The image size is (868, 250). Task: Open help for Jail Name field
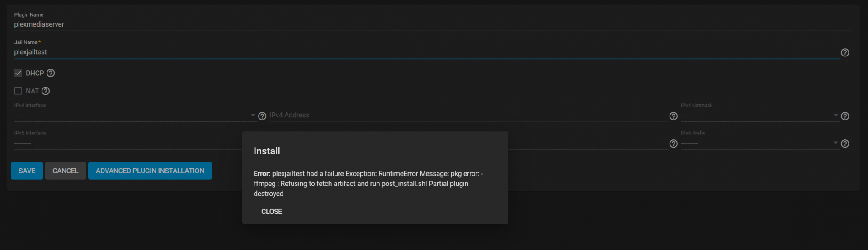[x=844, y=53]
